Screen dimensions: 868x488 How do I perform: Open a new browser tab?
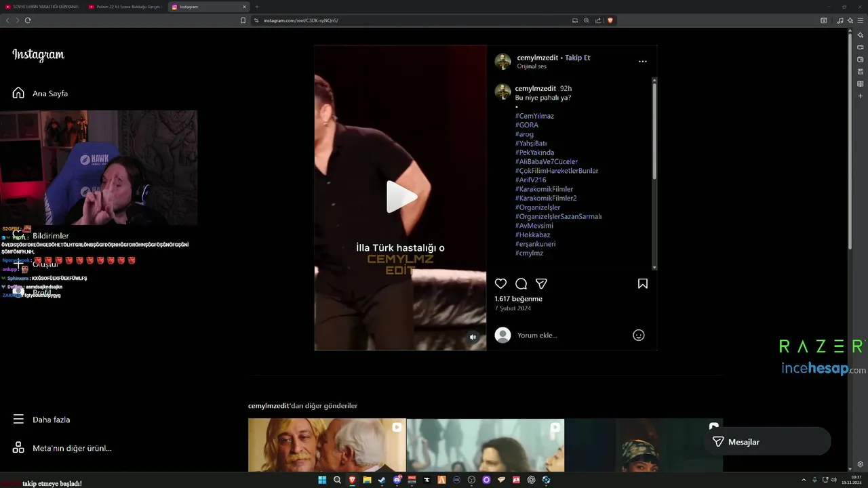pos(257,7)
